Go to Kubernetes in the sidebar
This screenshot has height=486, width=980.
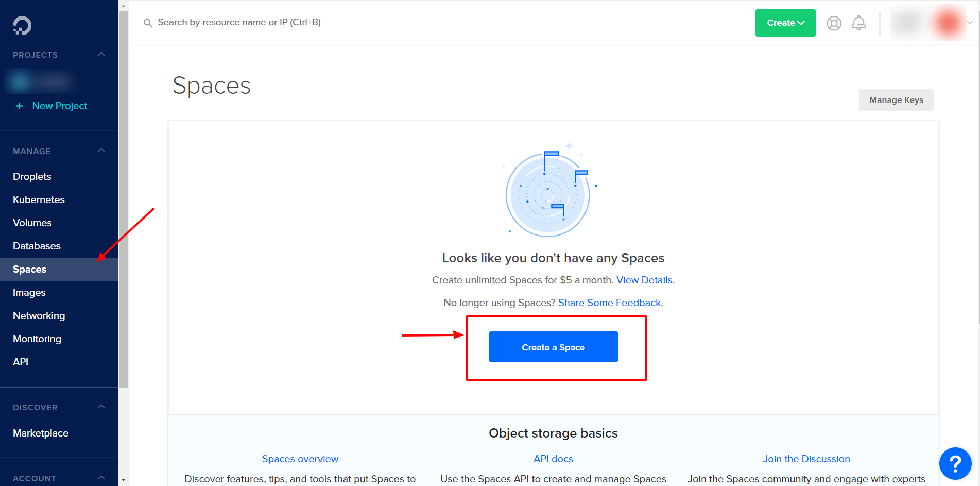click(x=39, y=199)
